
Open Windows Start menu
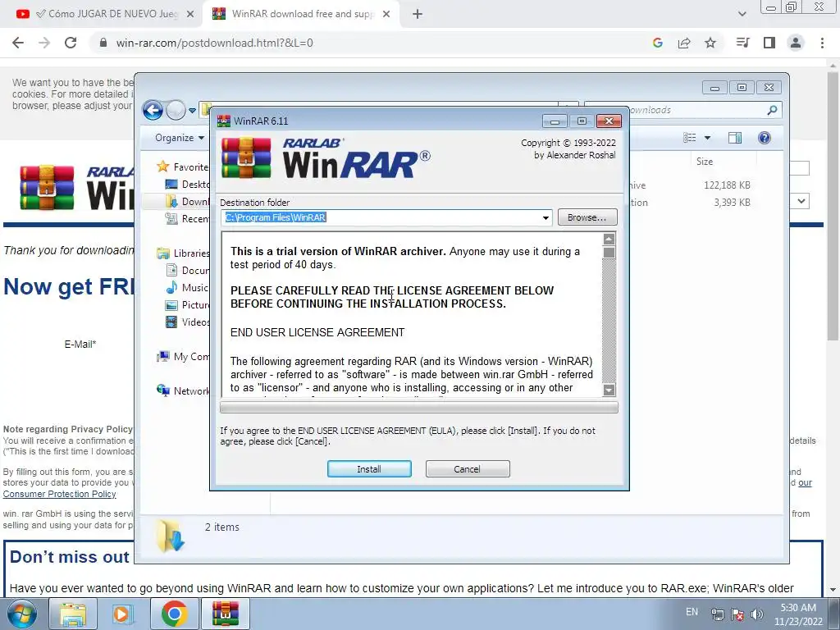pyautogui.click(x=21, y=614)
